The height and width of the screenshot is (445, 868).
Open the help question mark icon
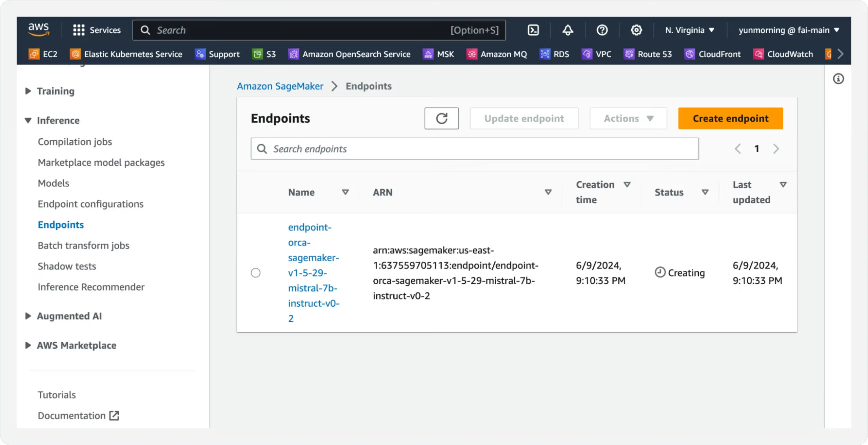pyautogui.click(x=602, y=30)
